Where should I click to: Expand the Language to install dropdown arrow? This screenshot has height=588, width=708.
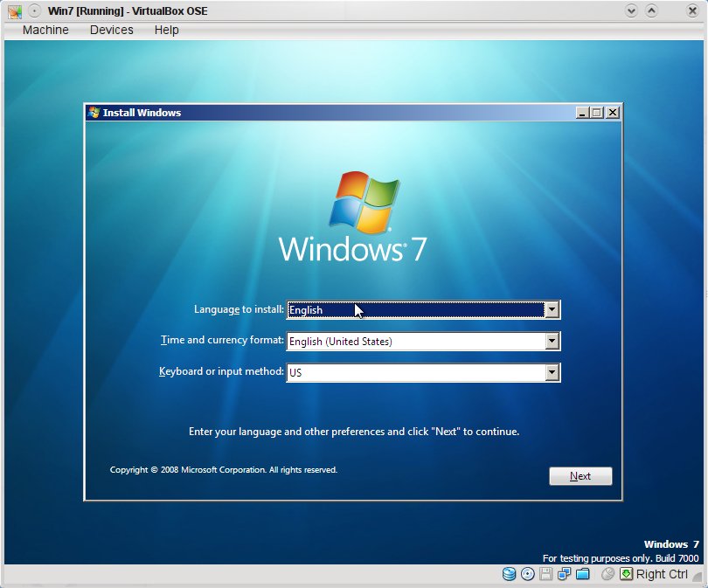(x=552, y=309)
